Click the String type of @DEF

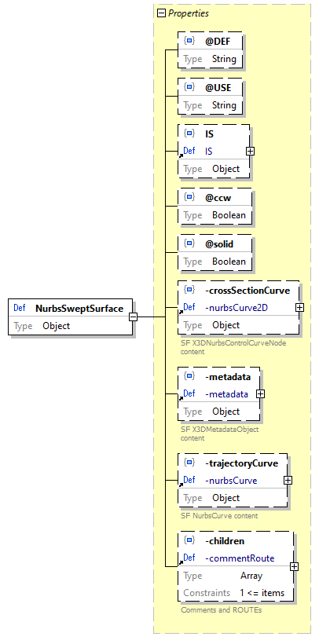[x=224, y=59]
